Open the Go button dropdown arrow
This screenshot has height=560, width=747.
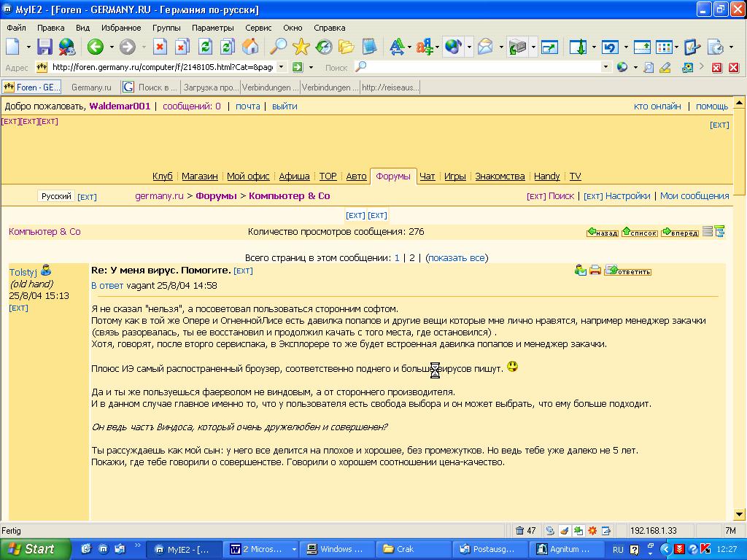pyautogui.click(x=311, y=67)
